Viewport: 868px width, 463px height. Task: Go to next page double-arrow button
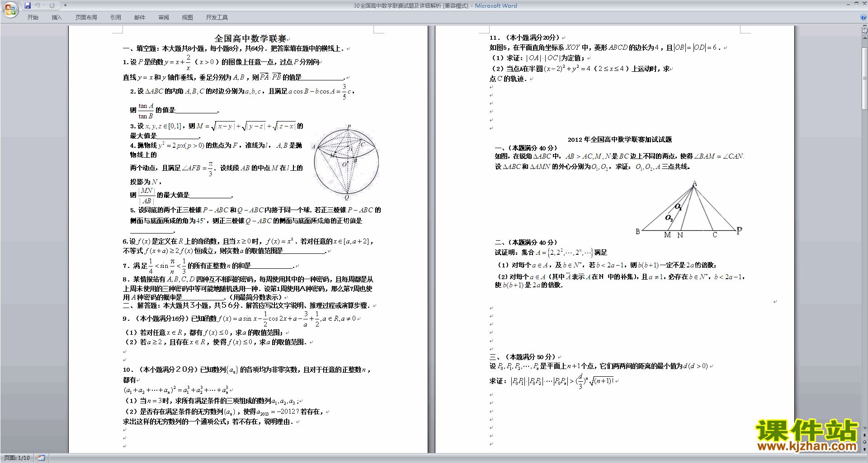coord(865,449)
